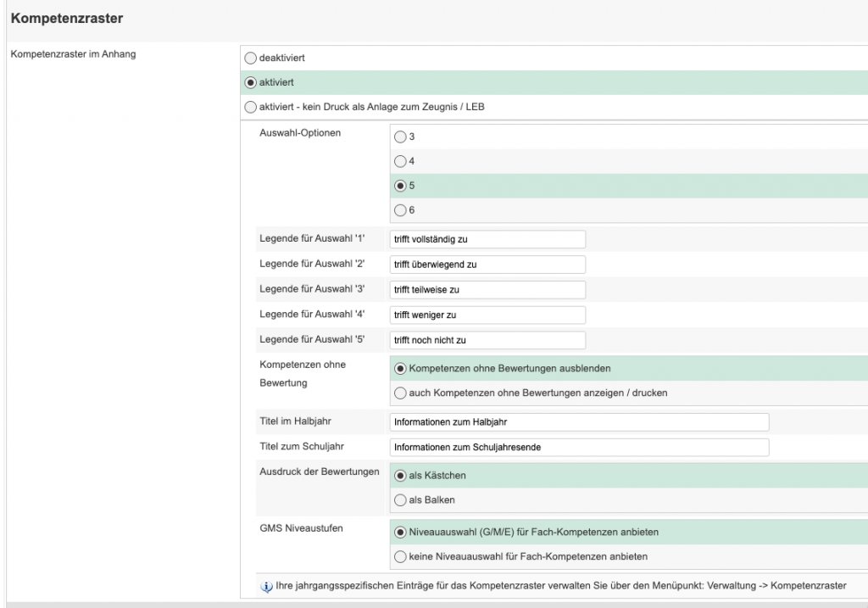Image resolution: width=868 pixels, height=608 pixels.
Task: Focus the 'trifft noch nicht zu' legend field
Action: 487,340
